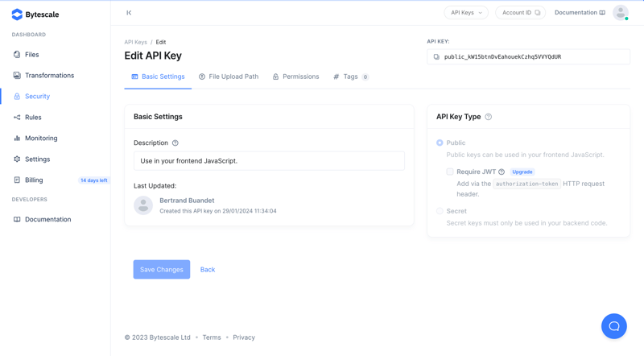Select the Secret key type radio
The image size is (644, 356).
click(440, 211)
